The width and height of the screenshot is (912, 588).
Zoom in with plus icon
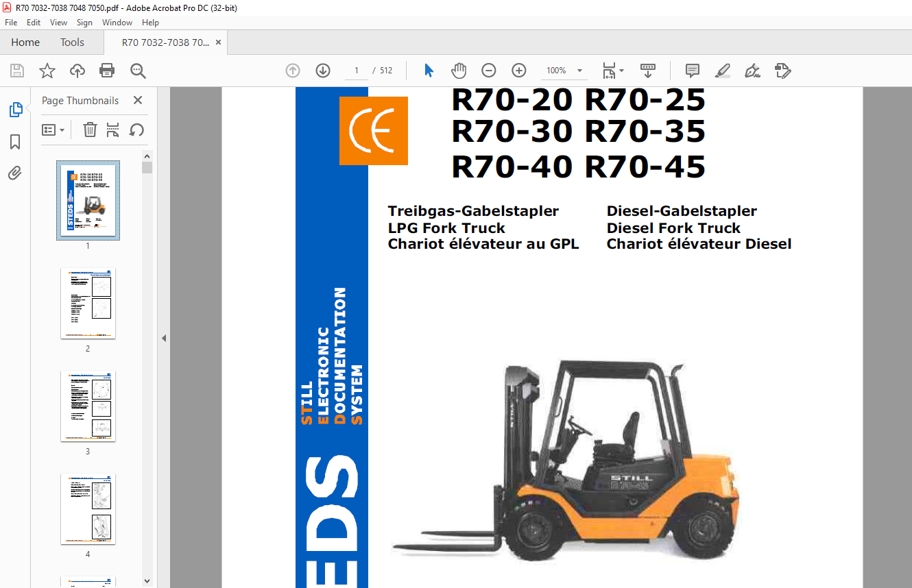[x=519, y=71]
